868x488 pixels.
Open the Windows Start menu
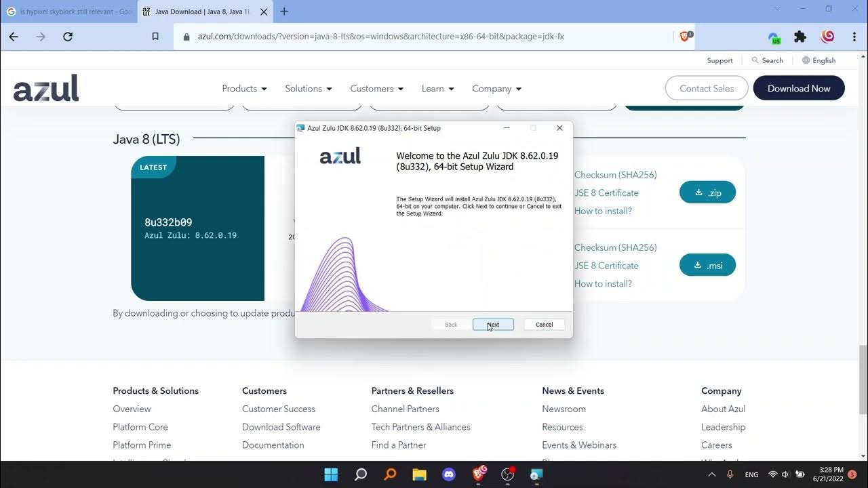coord(331,474)
